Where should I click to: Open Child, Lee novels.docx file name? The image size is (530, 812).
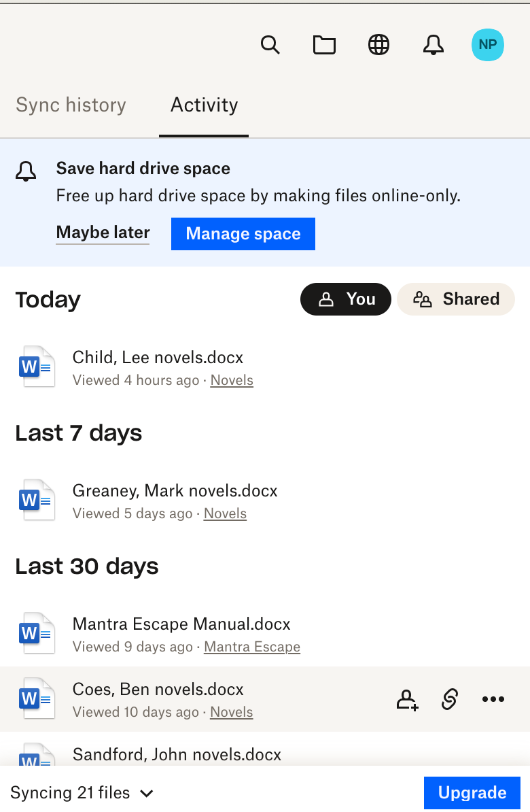coord(158,357)
